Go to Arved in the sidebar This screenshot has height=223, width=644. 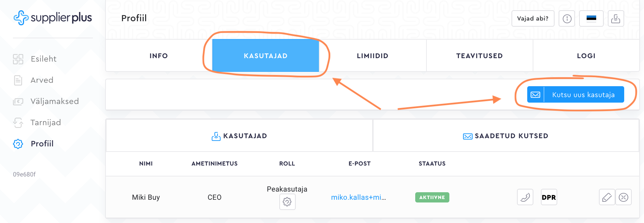coord(42,80)
